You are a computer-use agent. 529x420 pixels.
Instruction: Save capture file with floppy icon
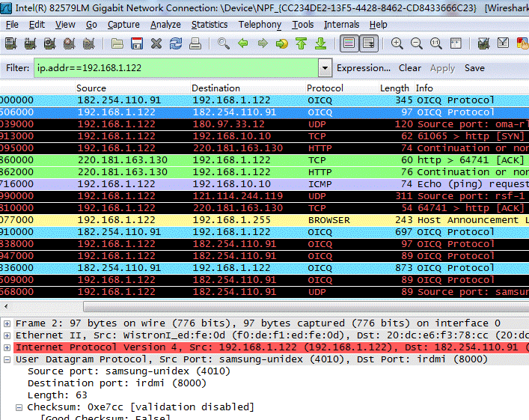(x=137, y=43)
